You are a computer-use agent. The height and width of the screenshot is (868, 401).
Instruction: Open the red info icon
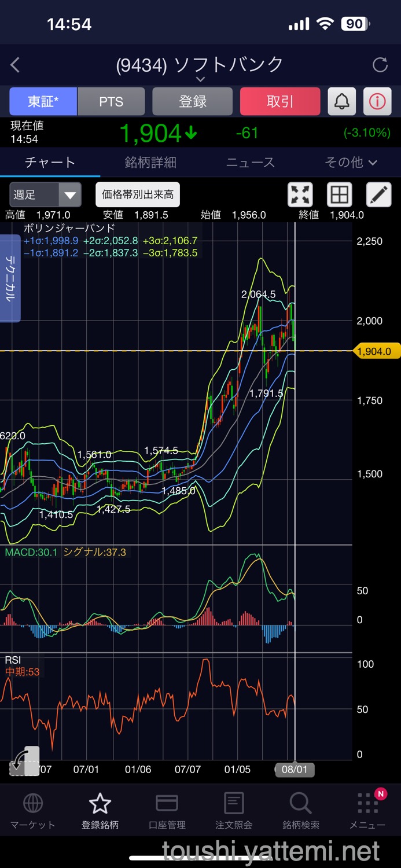[377, 102]
